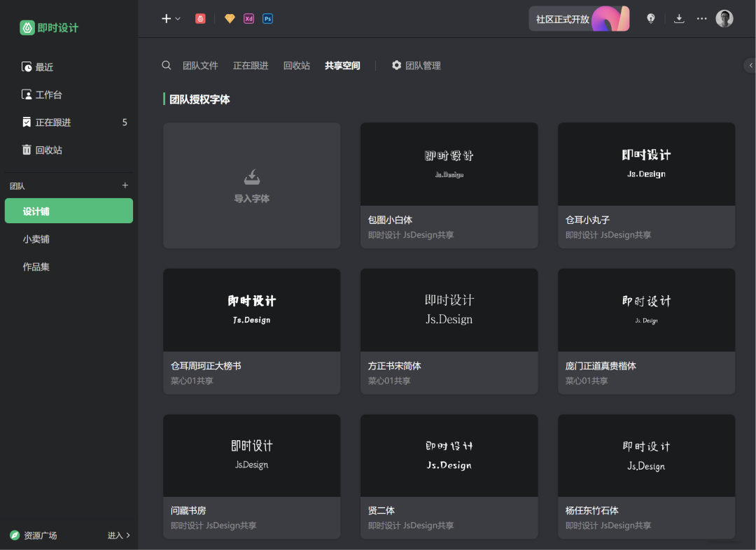
Task: Open the 社区正式开放 banner
Action: click(579, 19)
